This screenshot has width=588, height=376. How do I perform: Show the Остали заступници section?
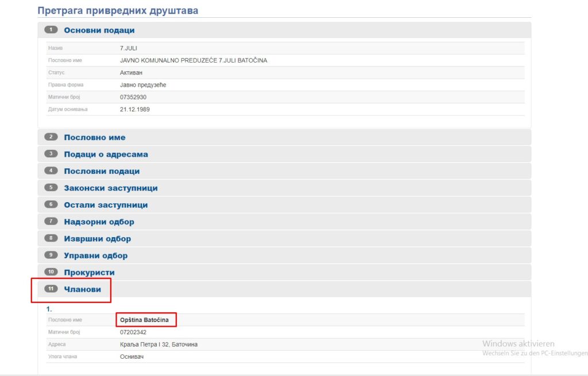pos(106,205)
